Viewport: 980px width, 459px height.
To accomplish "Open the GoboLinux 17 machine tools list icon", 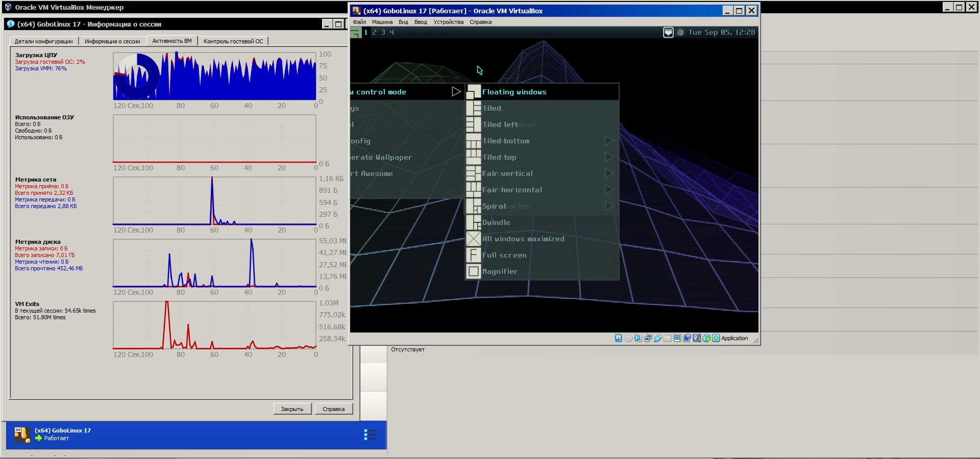I will point(370,435).
